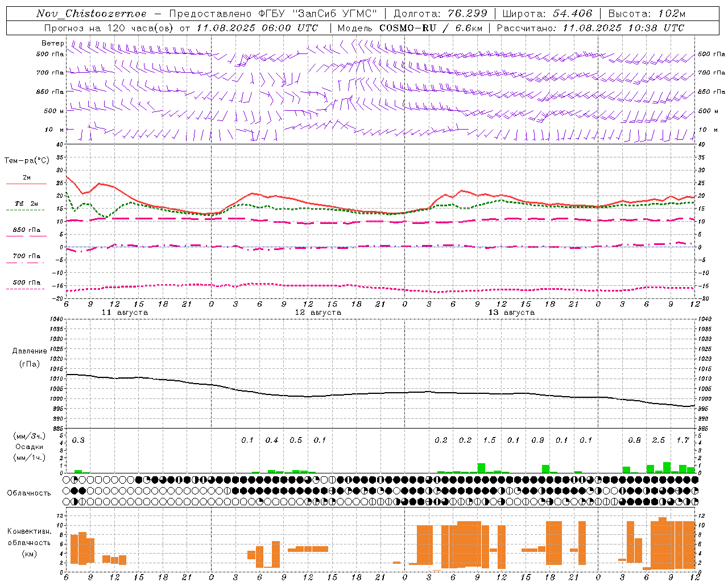Click the Nov_Chistoozernoe station title
The height and width of the screenshot is (582, 728).
point(92,14)
